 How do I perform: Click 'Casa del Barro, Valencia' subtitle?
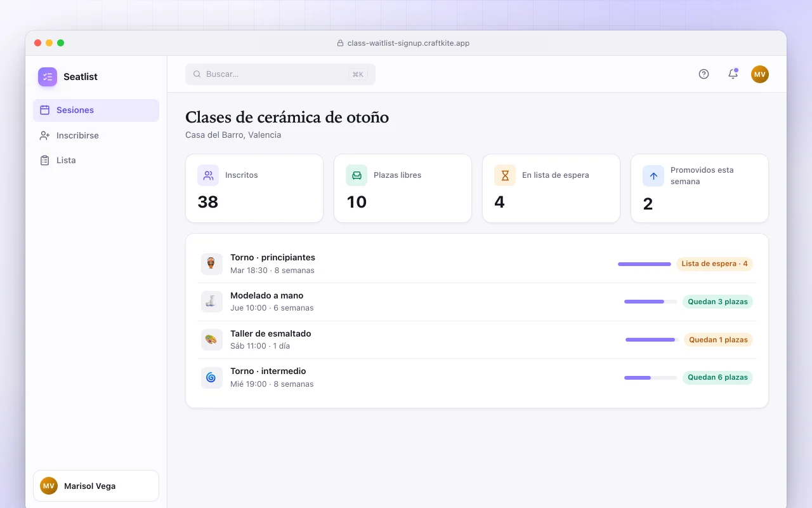pyautogui.click(x=233, y=135)
